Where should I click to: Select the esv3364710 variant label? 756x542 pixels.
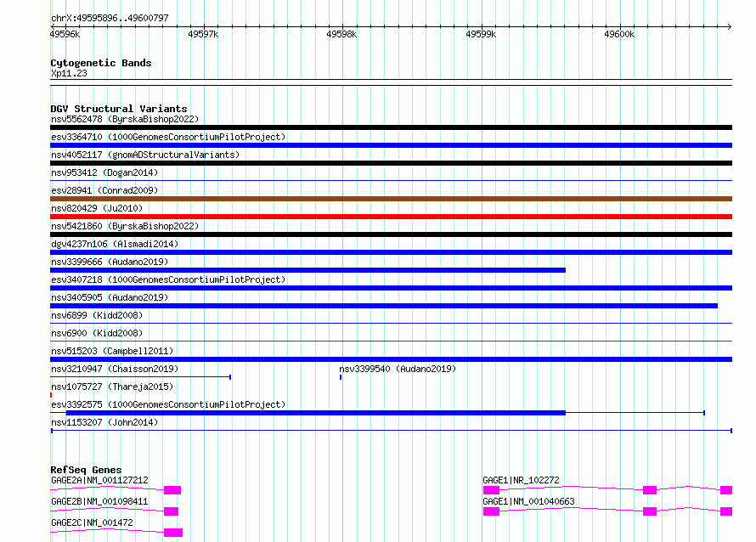168,137
